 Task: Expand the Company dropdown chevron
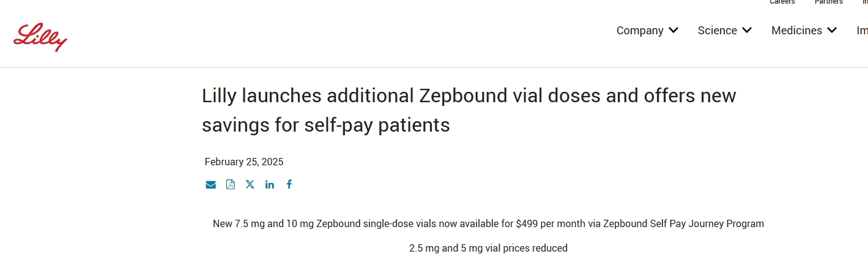(673, 30)
